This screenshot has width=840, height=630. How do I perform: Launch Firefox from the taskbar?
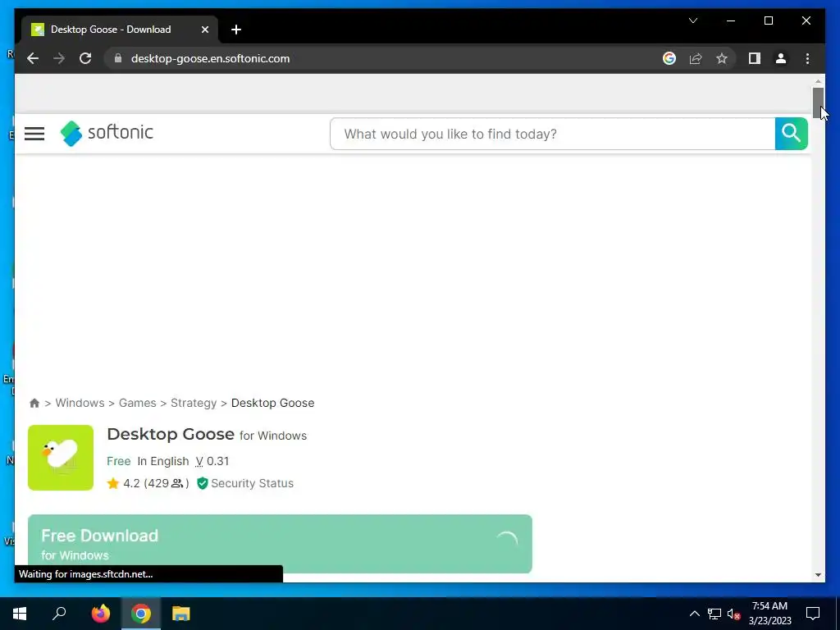click(100, 614)
